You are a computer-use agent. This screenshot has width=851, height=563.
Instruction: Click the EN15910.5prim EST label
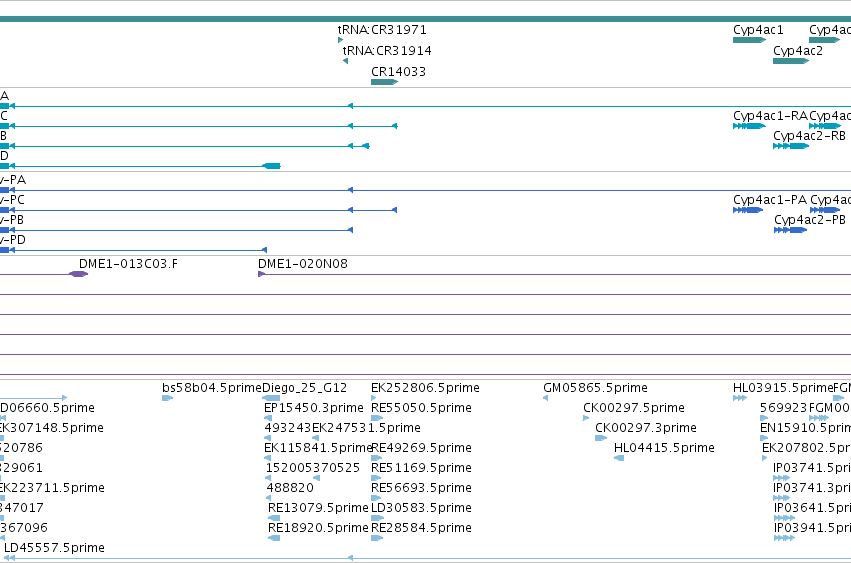[805, 428]
